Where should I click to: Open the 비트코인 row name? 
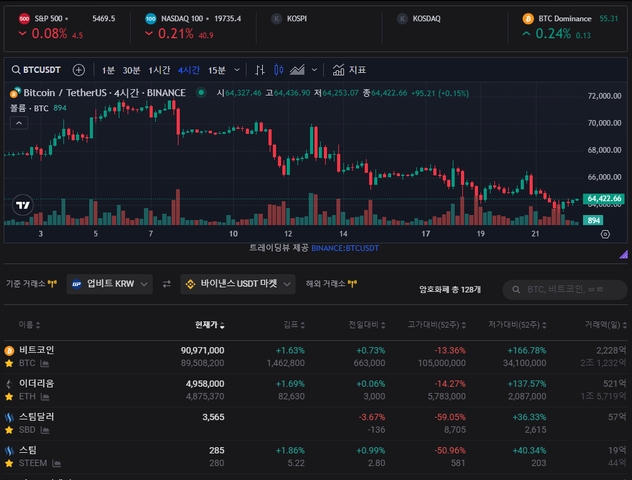(x=37, y=350)
